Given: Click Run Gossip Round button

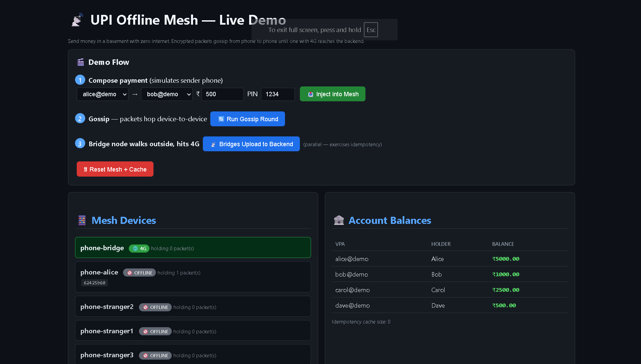Looking at the screenshot, I should (247, 119).
